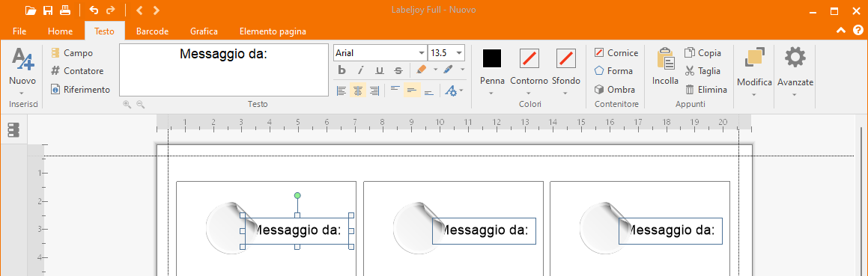Toggle the Cornice frame option
Image resolution: width=868 pixels, height=276 pixels.
point(616,52)
